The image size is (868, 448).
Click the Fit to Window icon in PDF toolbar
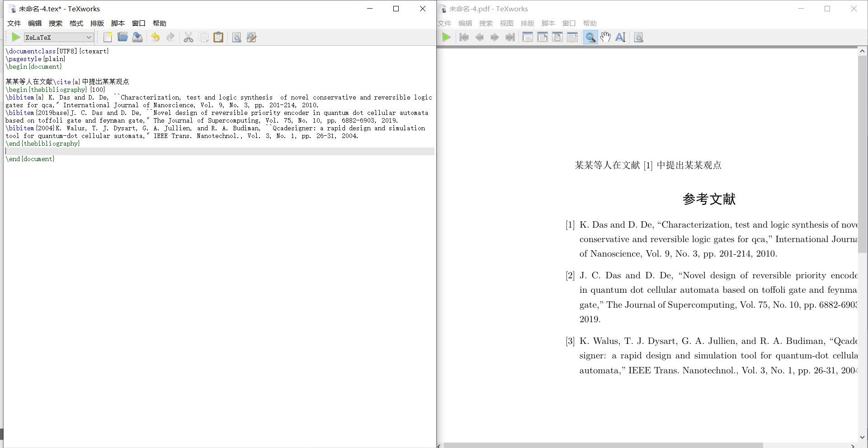(557, 38)
